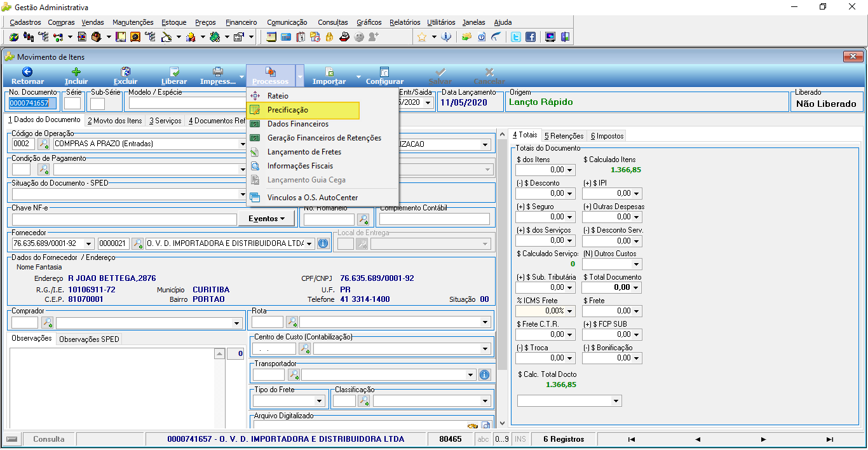The width and height of the screenshot is (868, 450).
Task: Switch to 6 Impostos tab
Action: (x=607, y=135)
